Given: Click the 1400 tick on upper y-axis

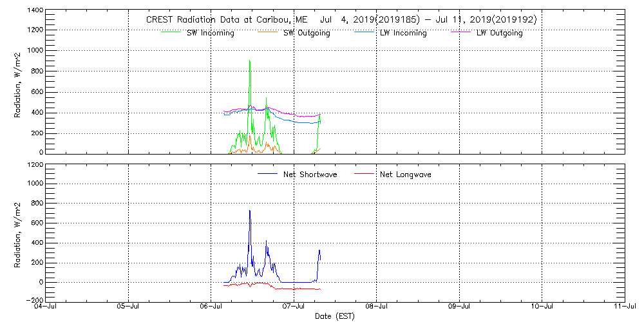Looking at the screenshot, I should point(35,11).
